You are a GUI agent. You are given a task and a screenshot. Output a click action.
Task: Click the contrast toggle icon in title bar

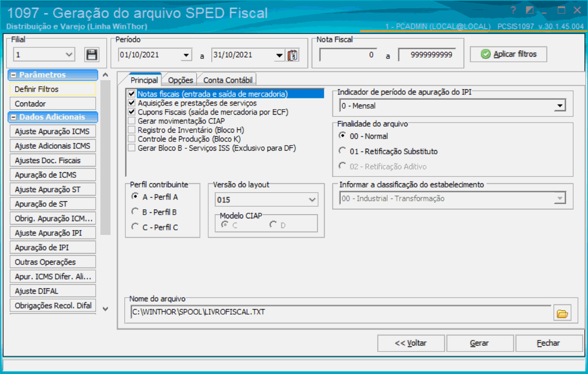[x=530, y=10]
